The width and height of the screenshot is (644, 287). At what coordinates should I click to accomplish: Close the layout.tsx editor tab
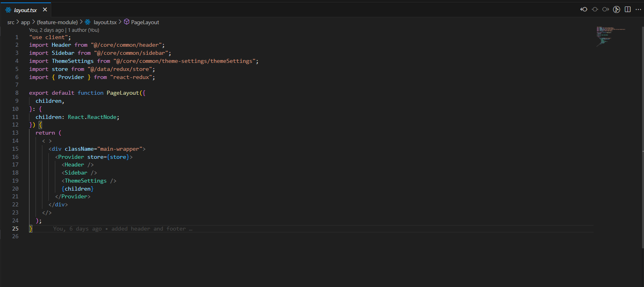[x=45, y=10]
